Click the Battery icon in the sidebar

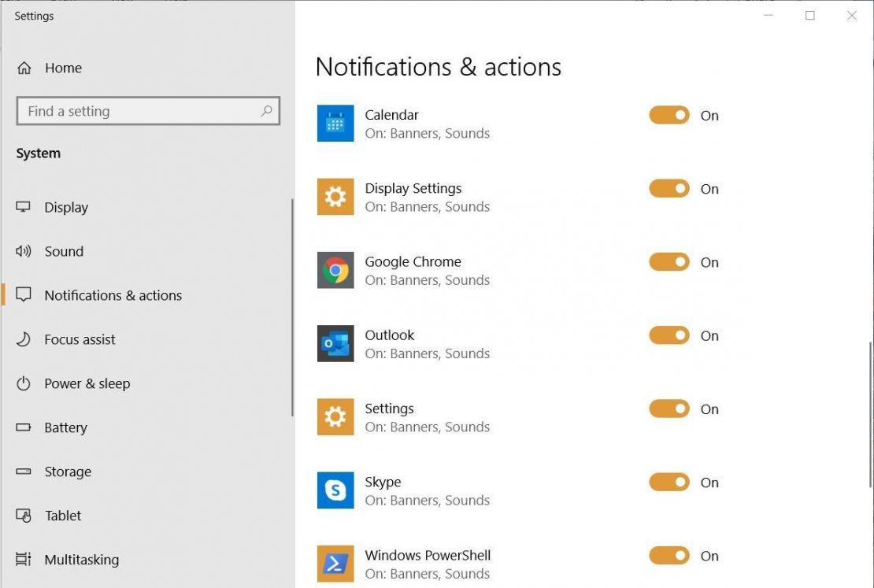[x=24, y=427]
